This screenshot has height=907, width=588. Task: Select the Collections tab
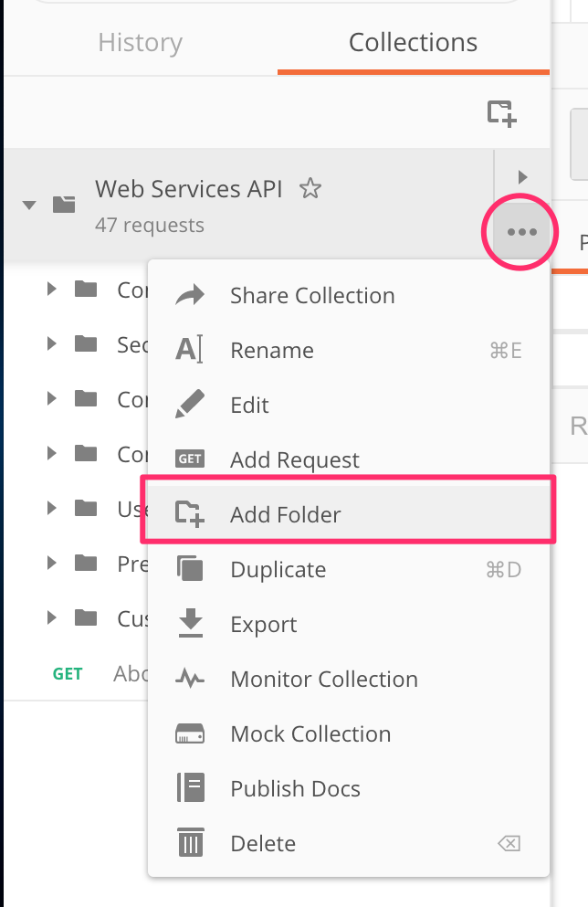tap(413, 43)
